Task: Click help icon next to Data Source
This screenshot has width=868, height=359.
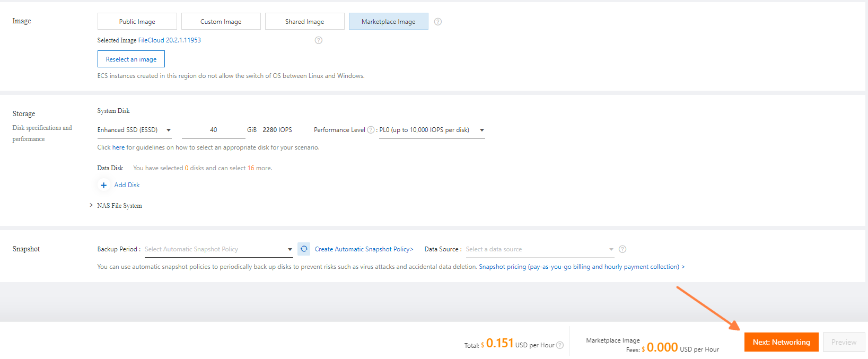Action: 622,249
